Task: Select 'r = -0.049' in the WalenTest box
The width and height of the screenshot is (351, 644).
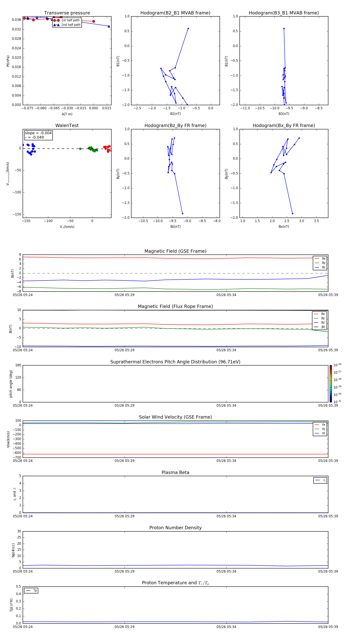Action: 34,137
